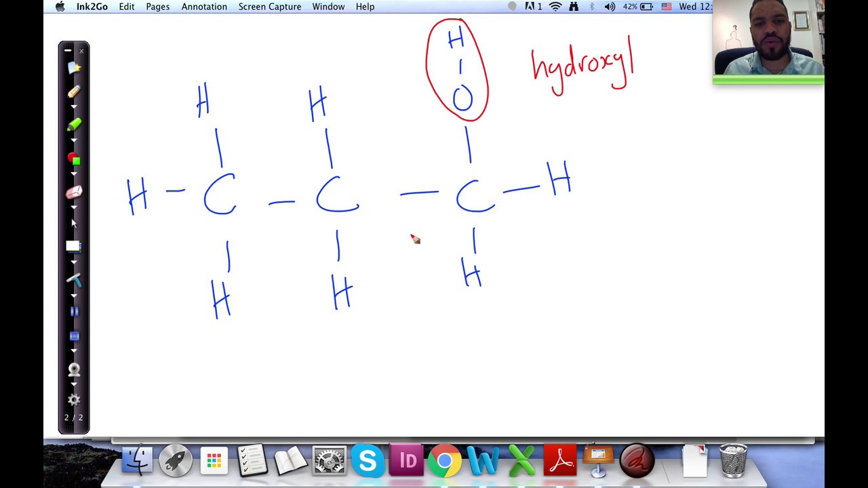Expand the dropdown arrow below the pencil tool
The width and height of the screenshot is (868, 488).
point(74,106)
